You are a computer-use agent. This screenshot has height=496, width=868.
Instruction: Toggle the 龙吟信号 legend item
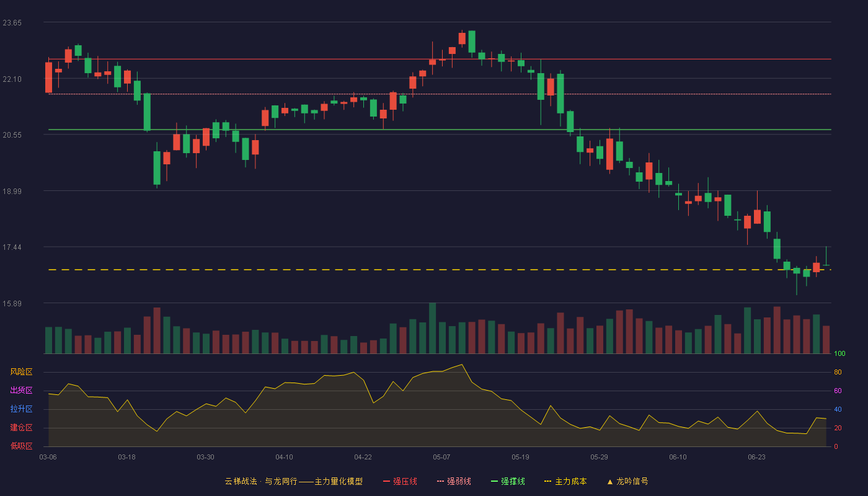point(627,481)
